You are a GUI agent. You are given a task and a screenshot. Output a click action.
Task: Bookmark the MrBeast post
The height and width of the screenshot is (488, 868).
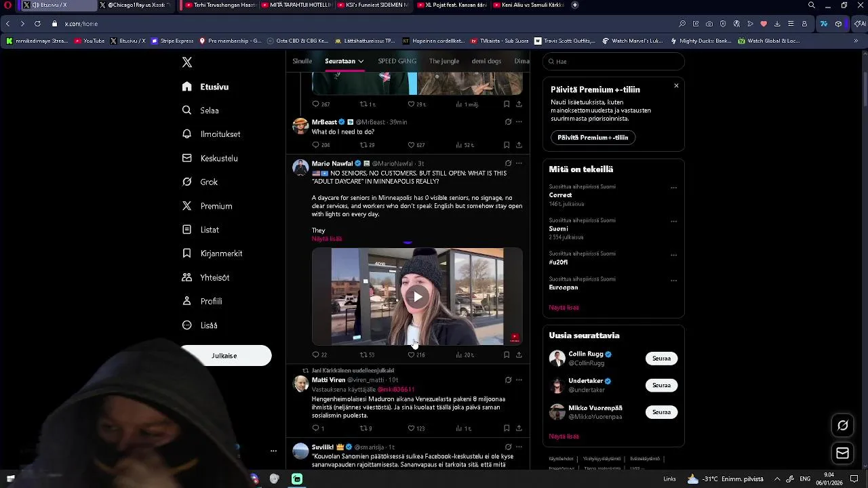tap(507, 145)
